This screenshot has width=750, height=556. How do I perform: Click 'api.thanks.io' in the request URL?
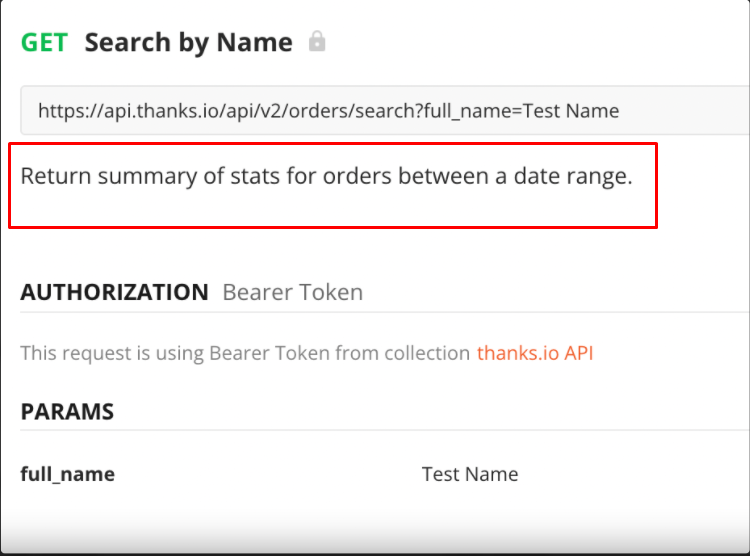point(162,111)
